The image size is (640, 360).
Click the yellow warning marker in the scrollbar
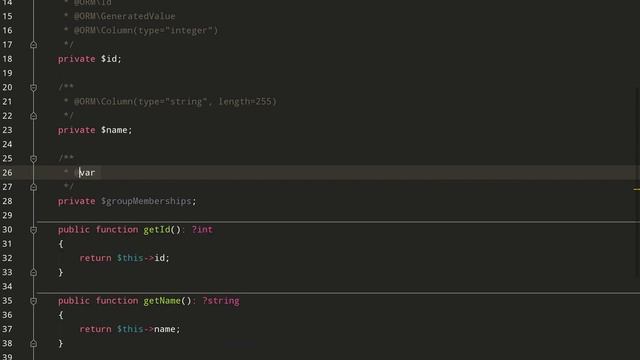pyautogui.click(x=637, y=189)
